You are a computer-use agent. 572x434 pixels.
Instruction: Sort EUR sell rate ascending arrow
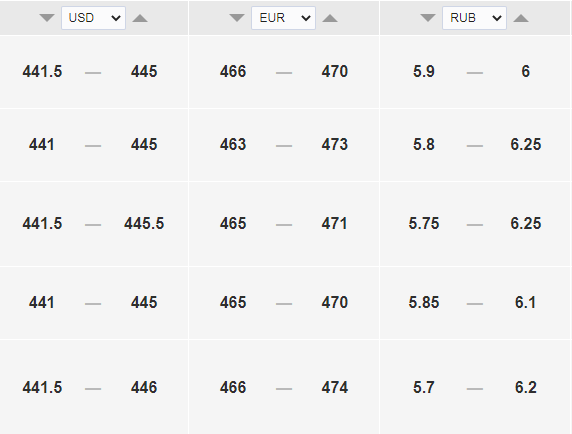pyautogui.click(x=330, y=18)
